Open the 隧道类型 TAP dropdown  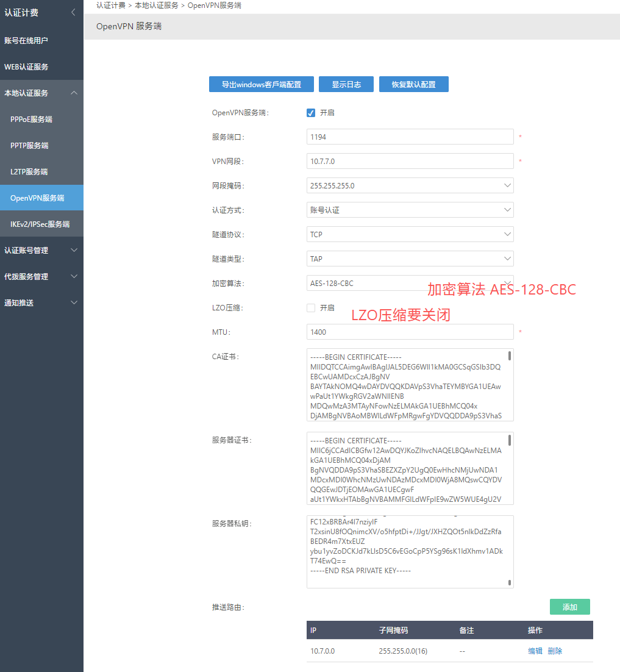[410, 259]
